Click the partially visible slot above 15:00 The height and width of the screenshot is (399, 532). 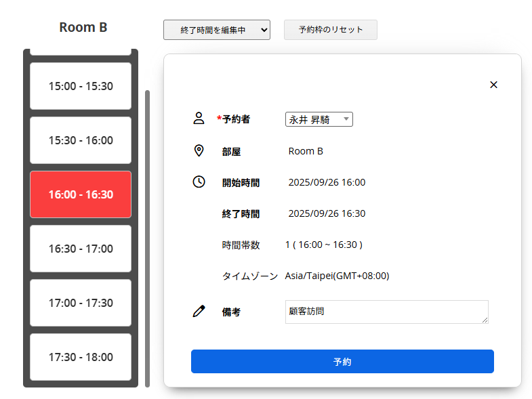click(x=81, y=51)
